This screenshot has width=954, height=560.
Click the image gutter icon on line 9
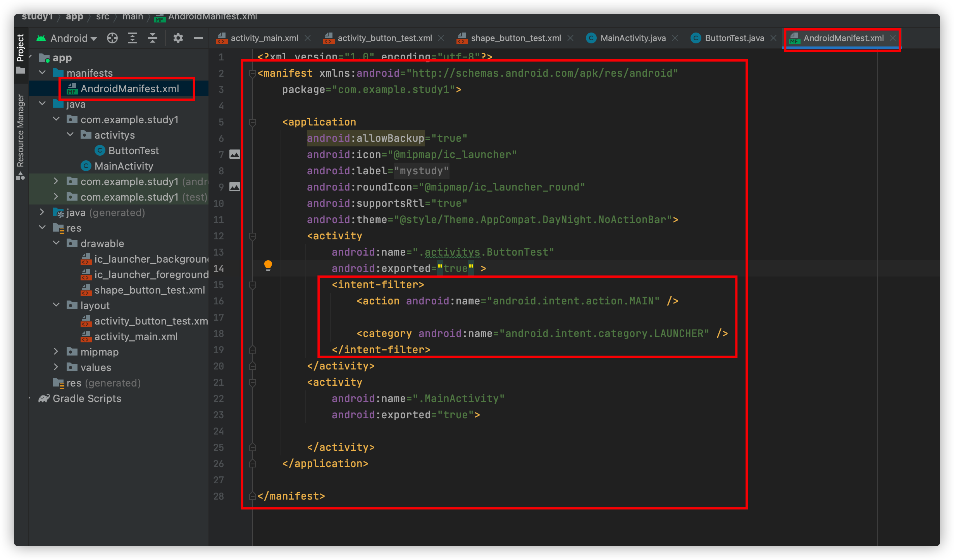pyautogui.click(x=235, y=187)
